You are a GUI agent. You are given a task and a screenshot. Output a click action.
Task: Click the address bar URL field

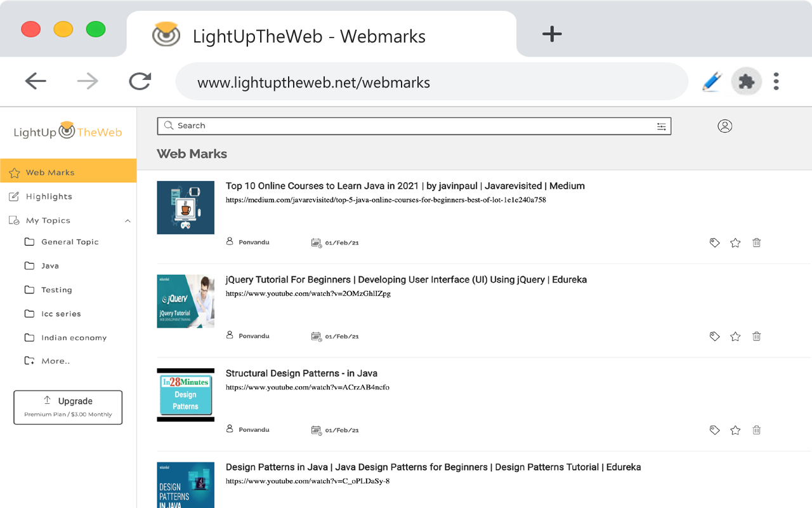click(x=431, y=82)
